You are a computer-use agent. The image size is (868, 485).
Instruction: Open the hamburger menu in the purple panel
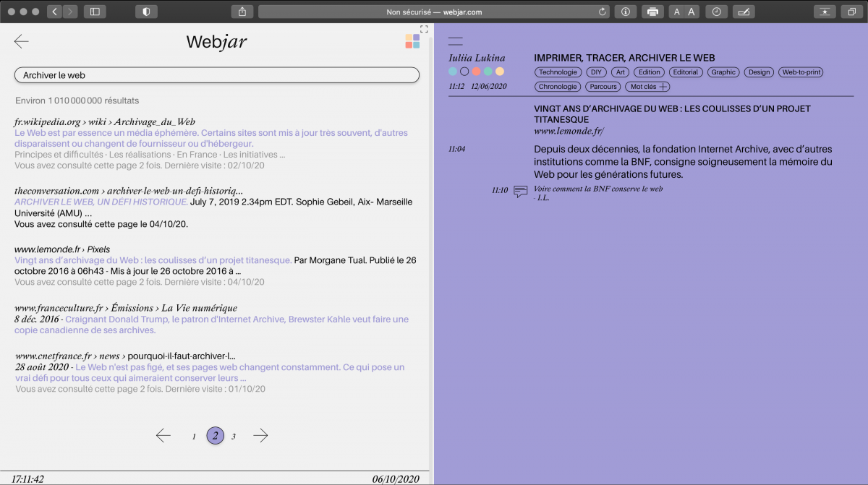455,42
